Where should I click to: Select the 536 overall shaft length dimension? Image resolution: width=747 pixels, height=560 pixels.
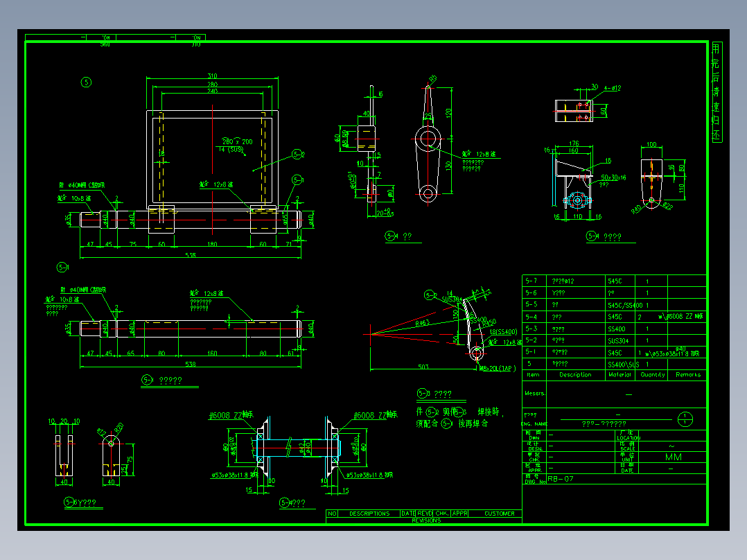tap(190, 255)
